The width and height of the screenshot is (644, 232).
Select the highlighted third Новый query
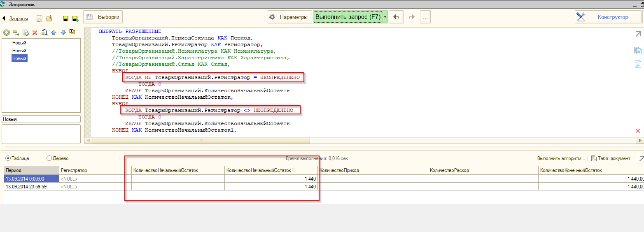pos(19,58)
